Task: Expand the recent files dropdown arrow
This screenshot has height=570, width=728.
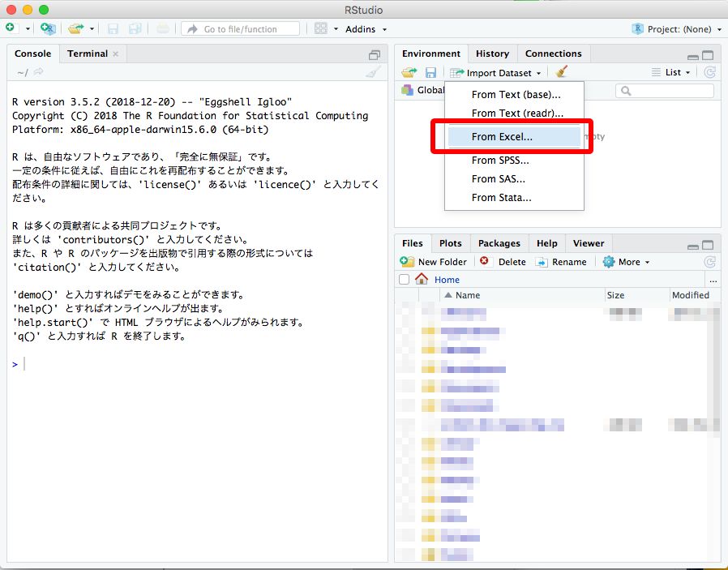Action: (x=92, y=29)
